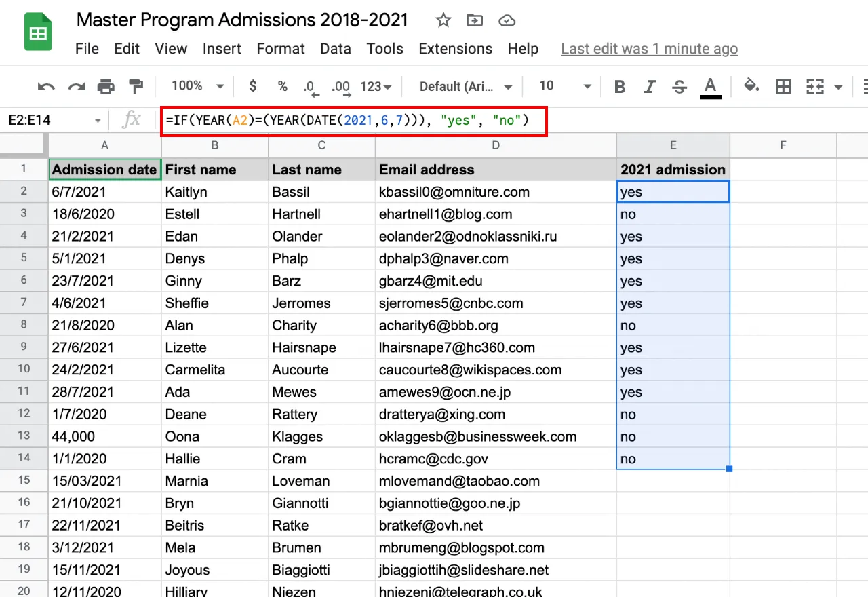Click the 'Admission date' header cell
The height and width of the screenshot is (597, 868).
click(104, 170)
